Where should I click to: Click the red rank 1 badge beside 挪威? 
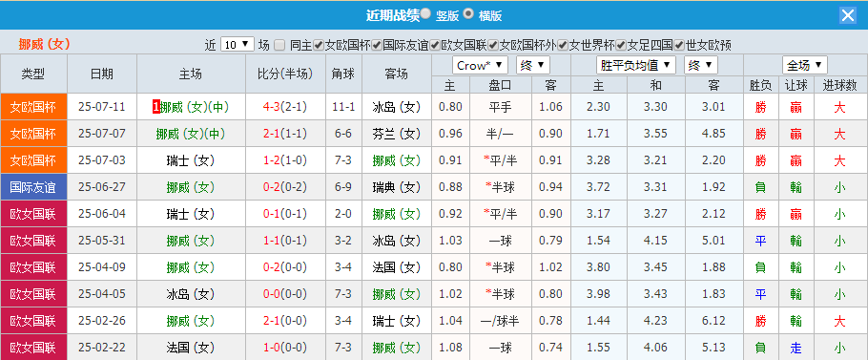pyautogui.click(x=155, y=107)
